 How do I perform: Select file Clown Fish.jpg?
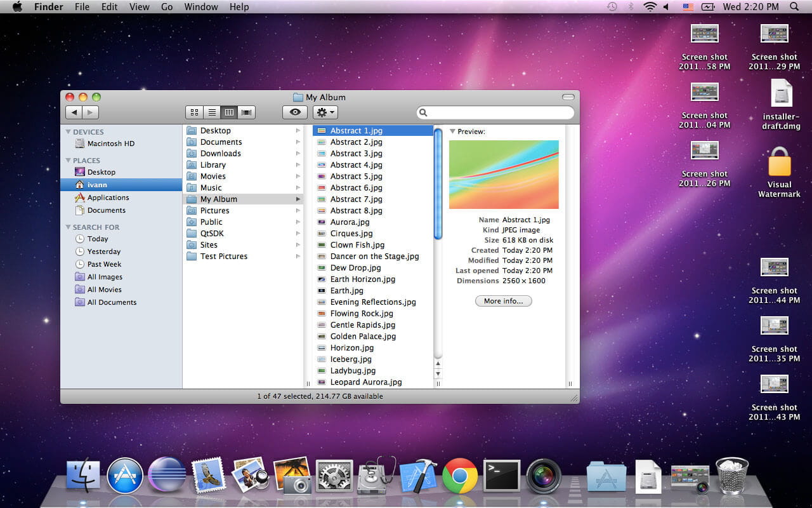373,245
